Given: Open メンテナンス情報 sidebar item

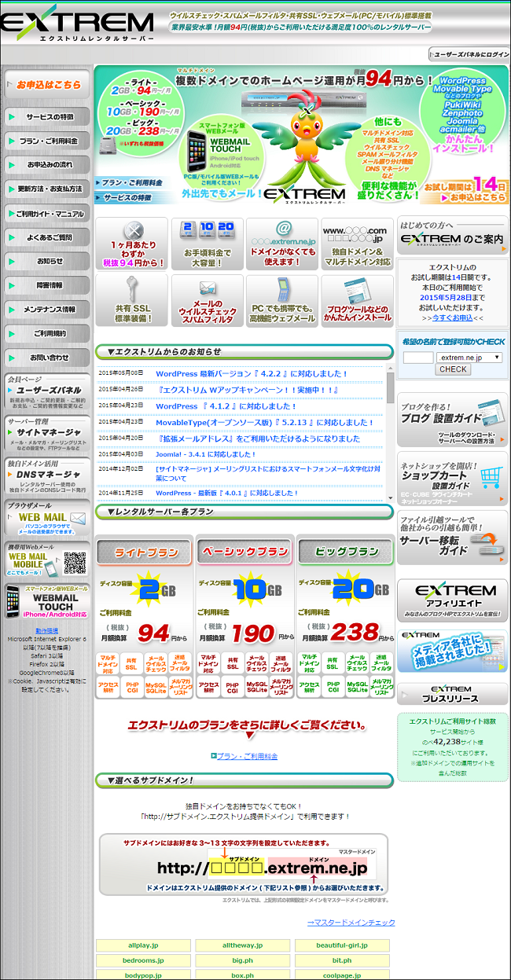Looking at the screenshot, I should (x=47, y=310).
